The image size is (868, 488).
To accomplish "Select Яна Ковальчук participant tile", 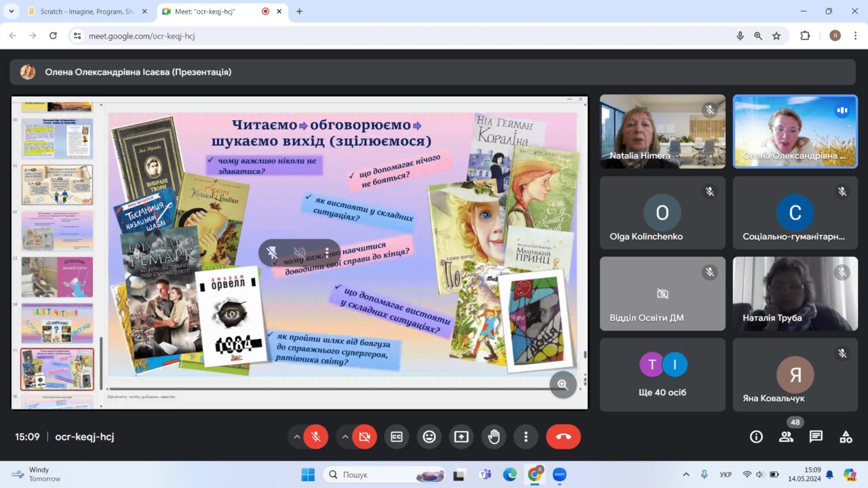I will pos(795,375).
